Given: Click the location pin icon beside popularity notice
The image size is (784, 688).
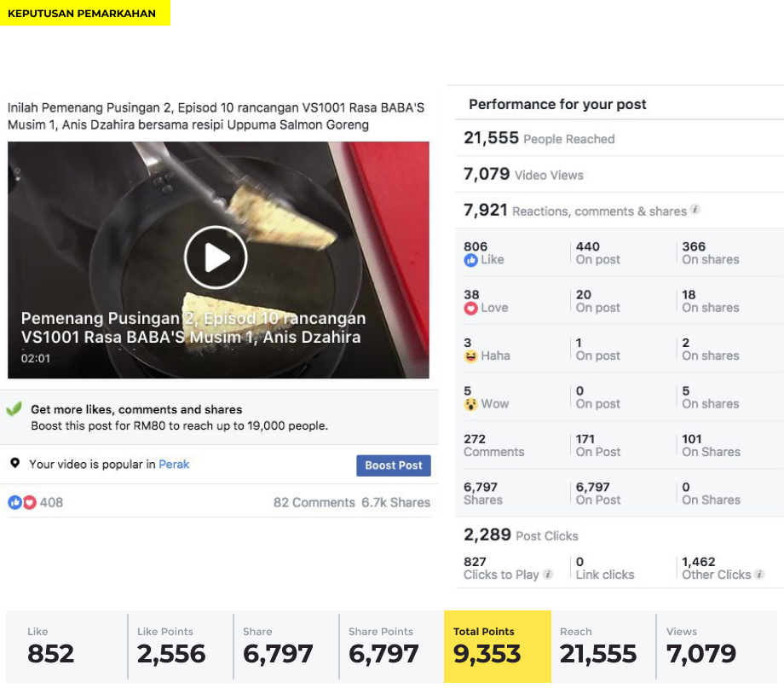Looking at the screenshot, I should 15,463.
